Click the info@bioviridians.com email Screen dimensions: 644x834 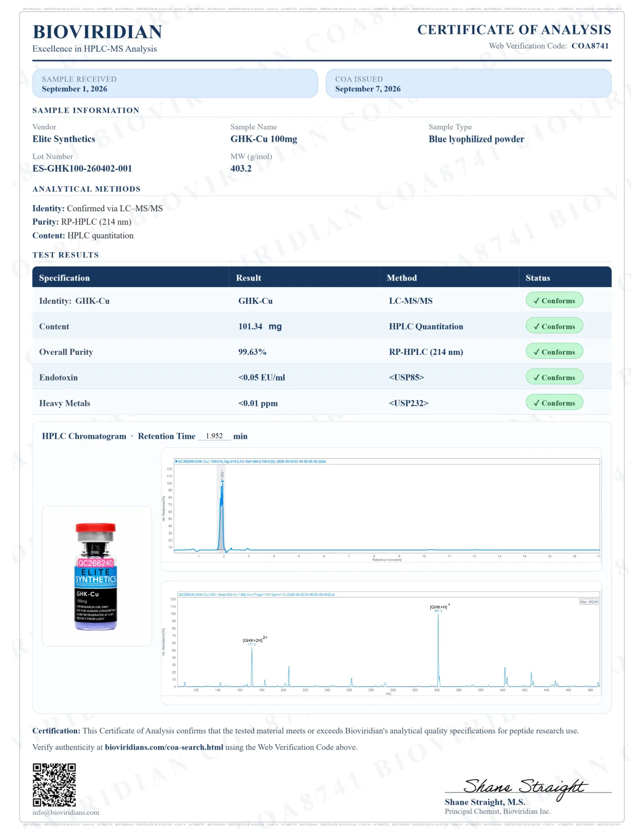click(66, 812)
